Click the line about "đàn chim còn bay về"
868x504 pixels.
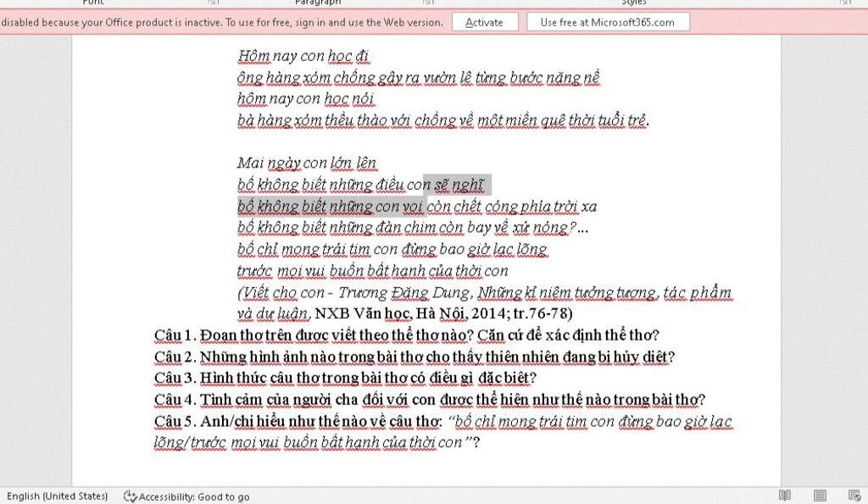pyautogui.click(x=413, y=228)
